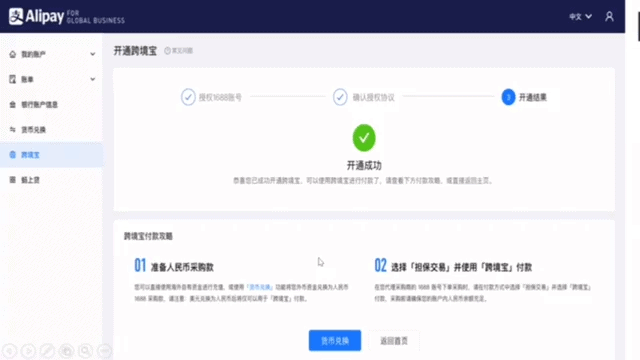Click the 跨境宝付款攻略 section title
Screen dimensions: 640x360
pos(148,236)
